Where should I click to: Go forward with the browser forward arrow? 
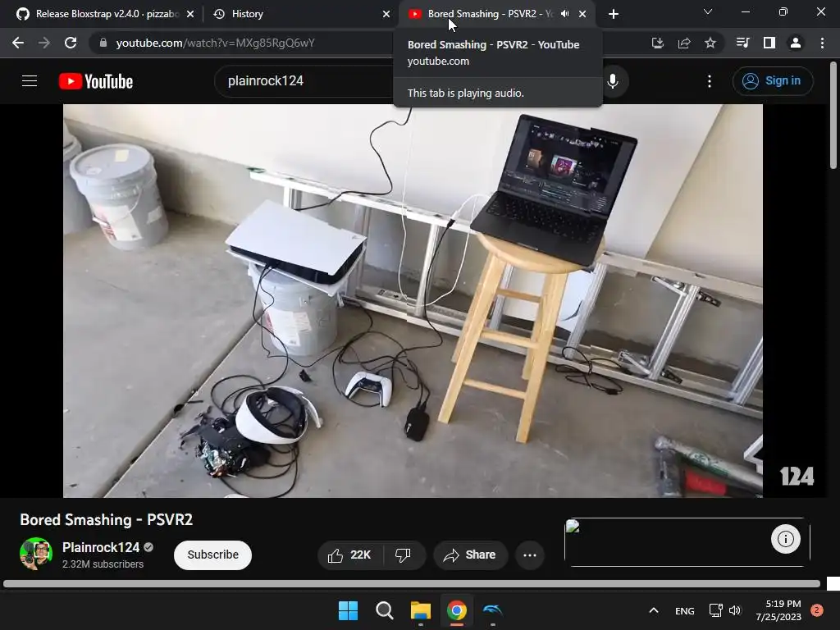[x=44, y=43]
